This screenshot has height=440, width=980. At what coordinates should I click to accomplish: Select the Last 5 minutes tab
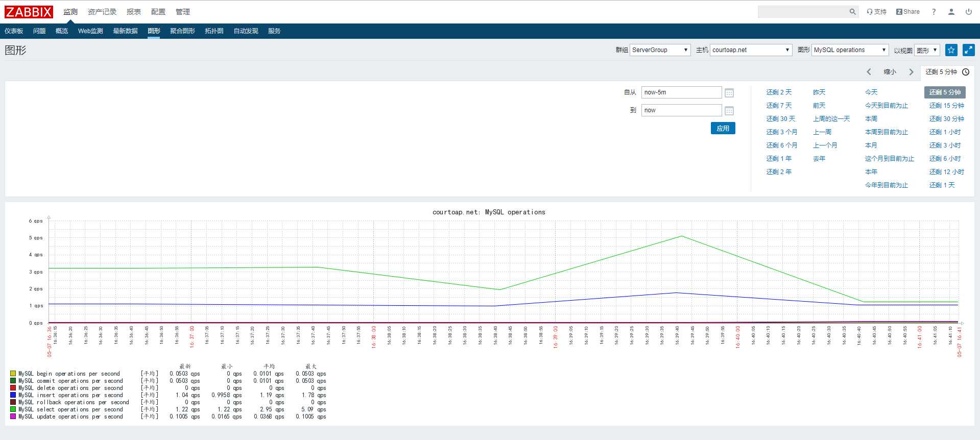(947, 72)
